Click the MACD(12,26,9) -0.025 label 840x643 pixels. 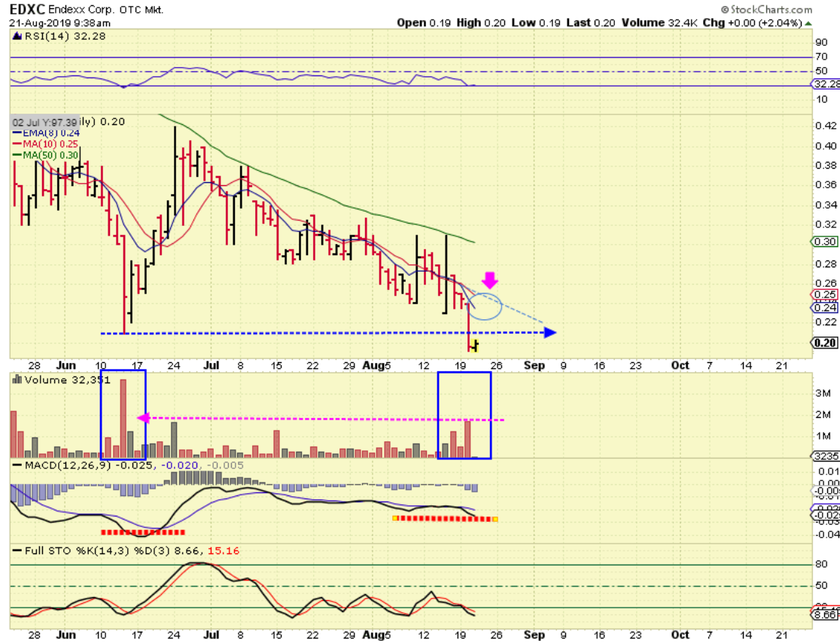click(x=89, y=465)
